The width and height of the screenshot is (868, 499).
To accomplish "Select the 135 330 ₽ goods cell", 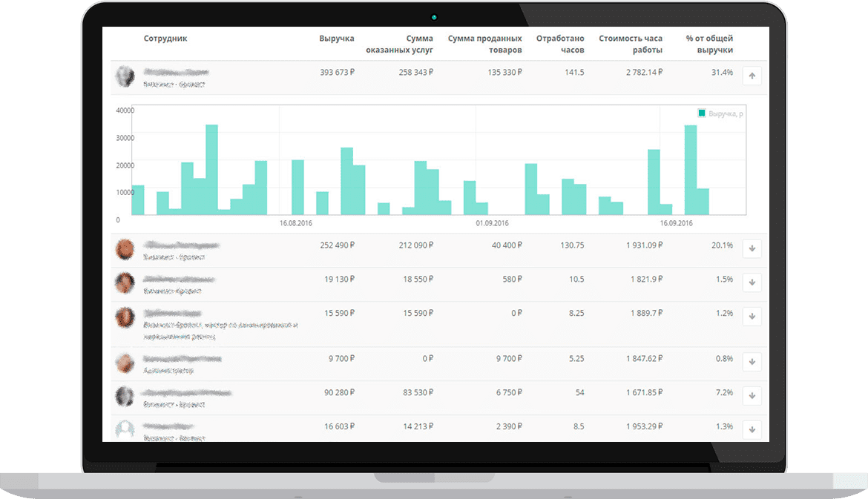I will click(505, 73).
